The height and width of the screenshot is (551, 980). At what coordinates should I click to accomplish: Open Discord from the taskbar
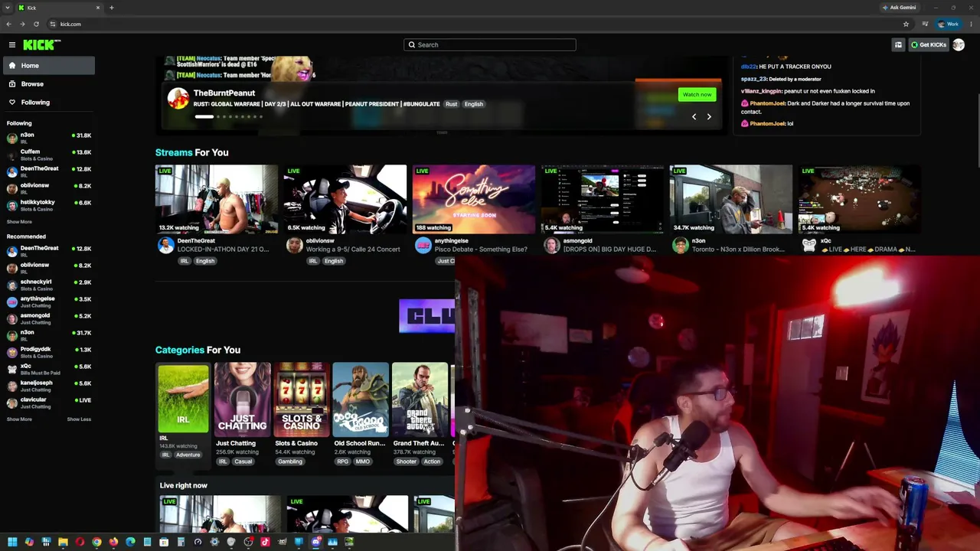(315, 542)
